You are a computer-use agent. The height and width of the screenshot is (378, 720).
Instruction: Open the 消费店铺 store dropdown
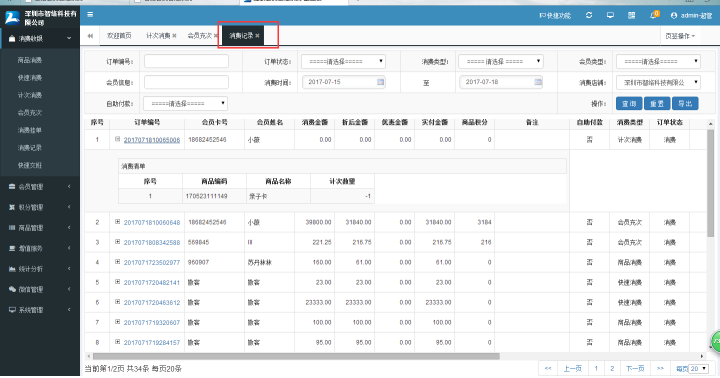point(658,83)
